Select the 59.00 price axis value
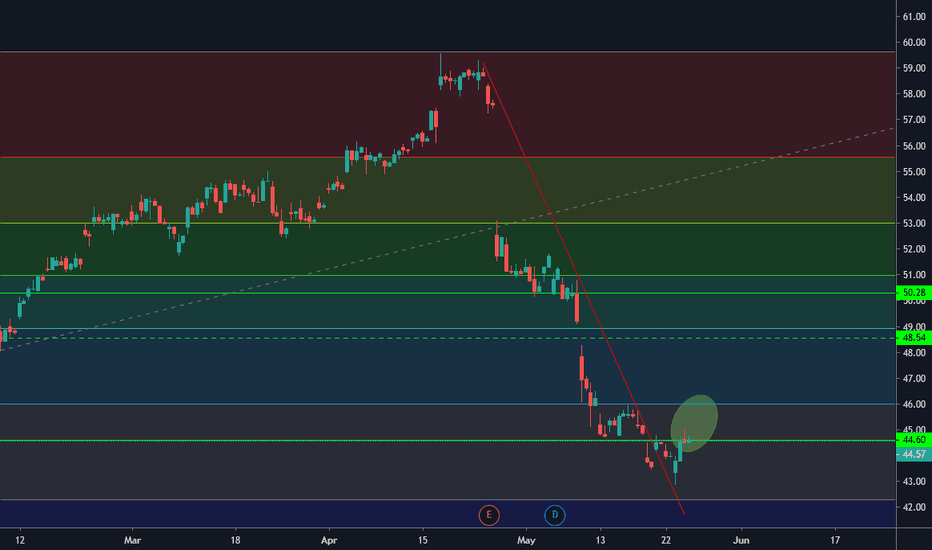 [914, 68]
